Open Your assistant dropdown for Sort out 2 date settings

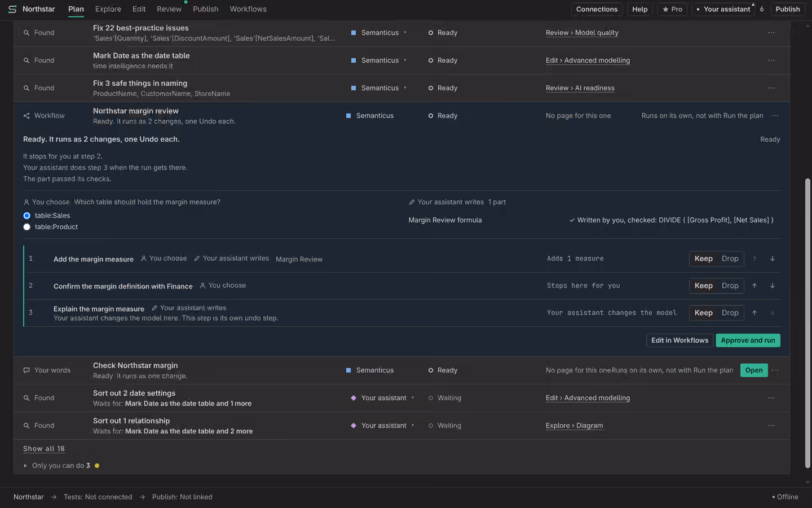point(382,398)
